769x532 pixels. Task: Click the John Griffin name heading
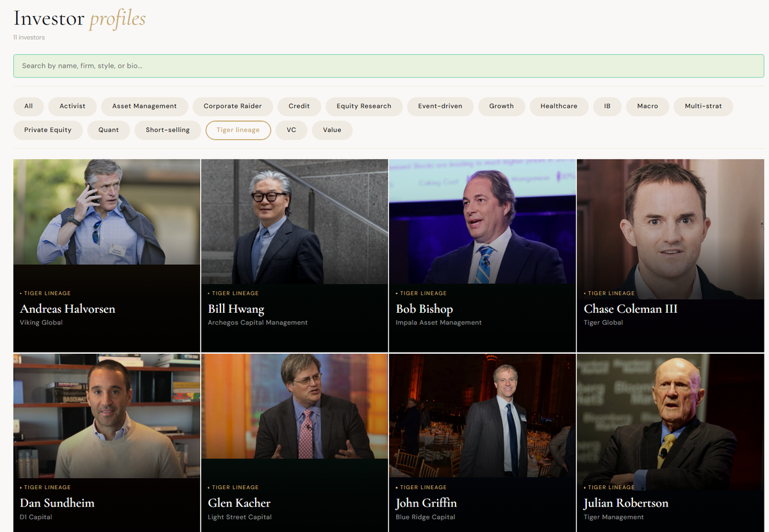click(x=426, y=503)
